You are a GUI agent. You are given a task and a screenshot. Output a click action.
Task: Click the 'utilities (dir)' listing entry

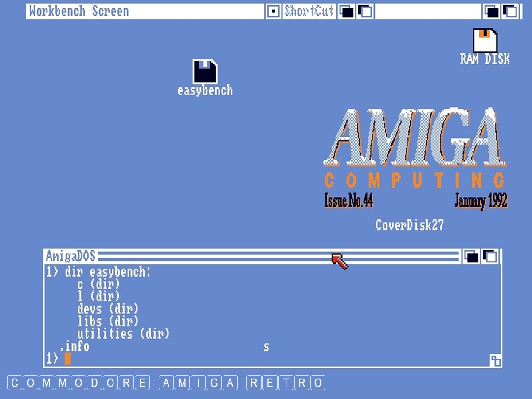pyautogui.click(x=123, y=334)
